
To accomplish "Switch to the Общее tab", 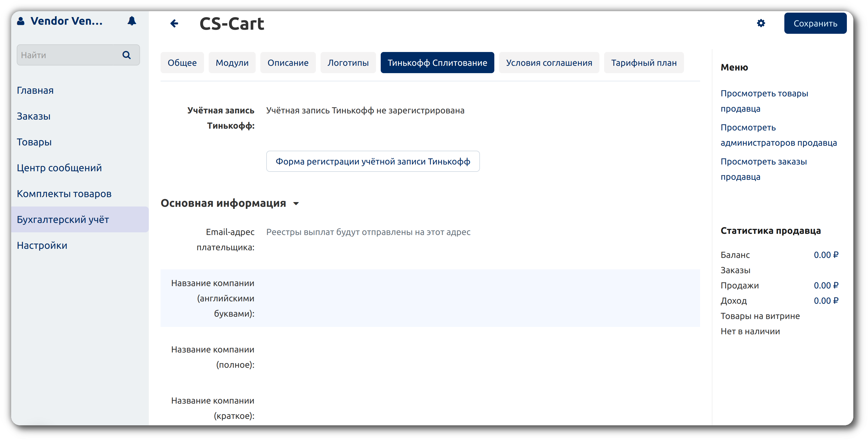I will (x=182, y=63).
